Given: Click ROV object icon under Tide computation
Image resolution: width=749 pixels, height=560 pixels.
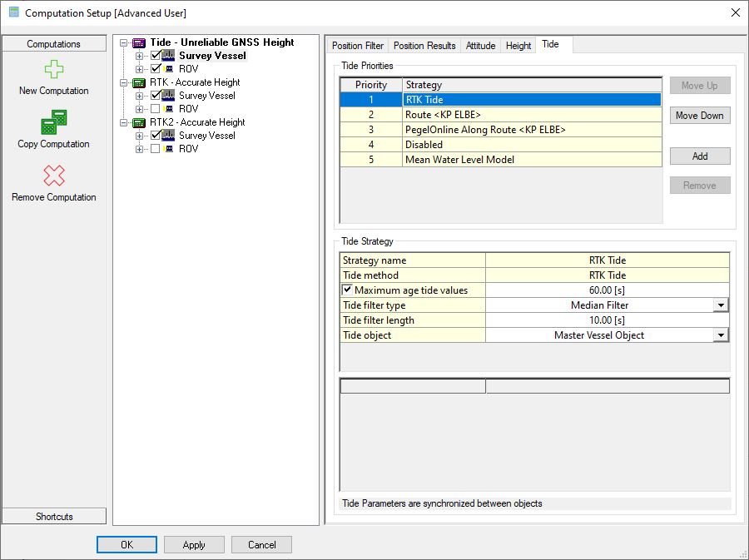Looking at the screenshot, I should pyautogui.click(x=168, y=69).
